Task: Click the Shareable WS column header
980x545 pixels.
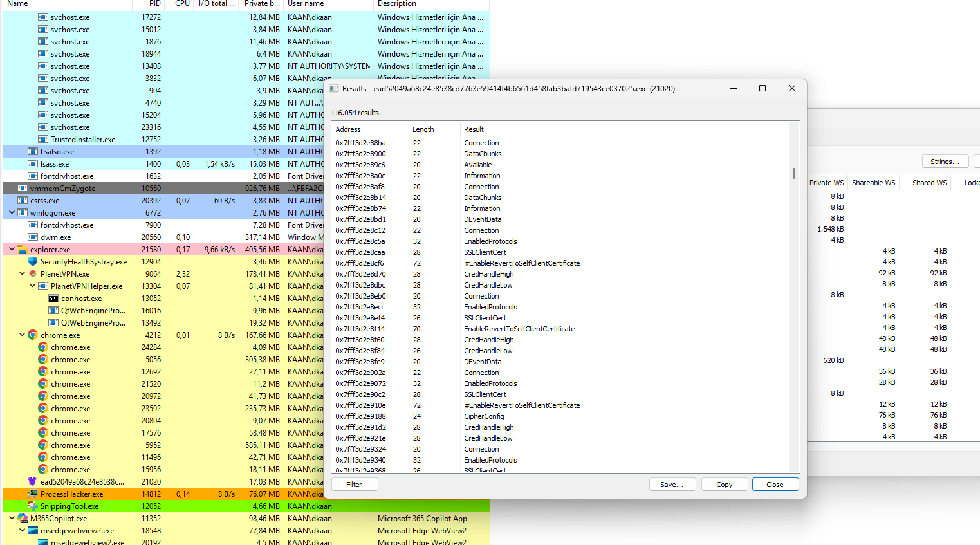Action: coord(874,183)
